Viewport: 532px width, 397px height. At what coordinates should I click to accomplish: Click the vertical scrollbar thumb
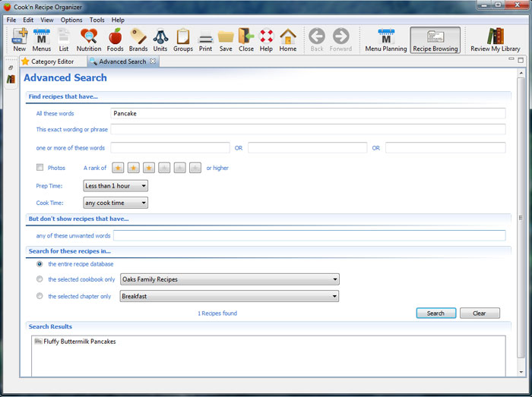(521, 217)
